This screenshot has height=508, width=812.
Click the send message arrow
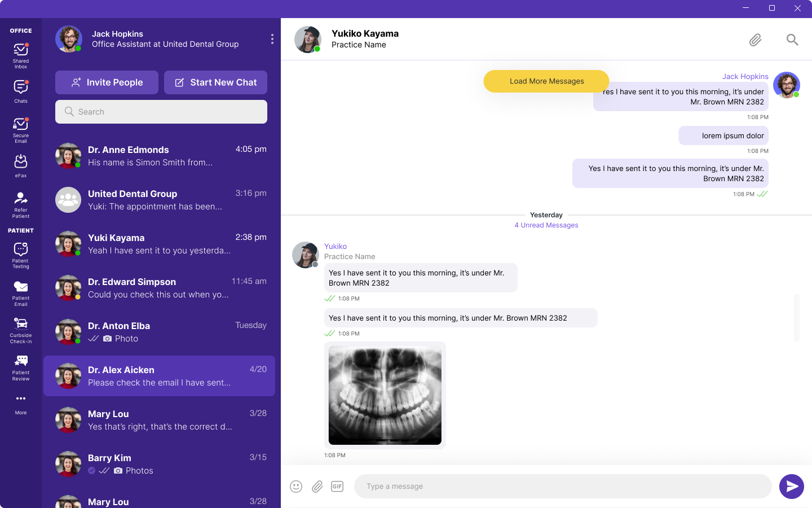click(792, 487)
